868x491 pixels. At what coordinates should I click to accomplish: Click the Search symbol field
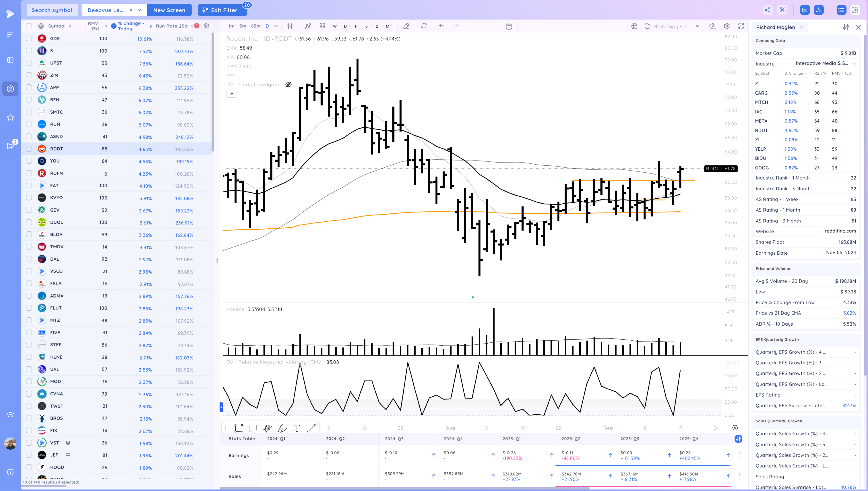[x=52, y=10]
